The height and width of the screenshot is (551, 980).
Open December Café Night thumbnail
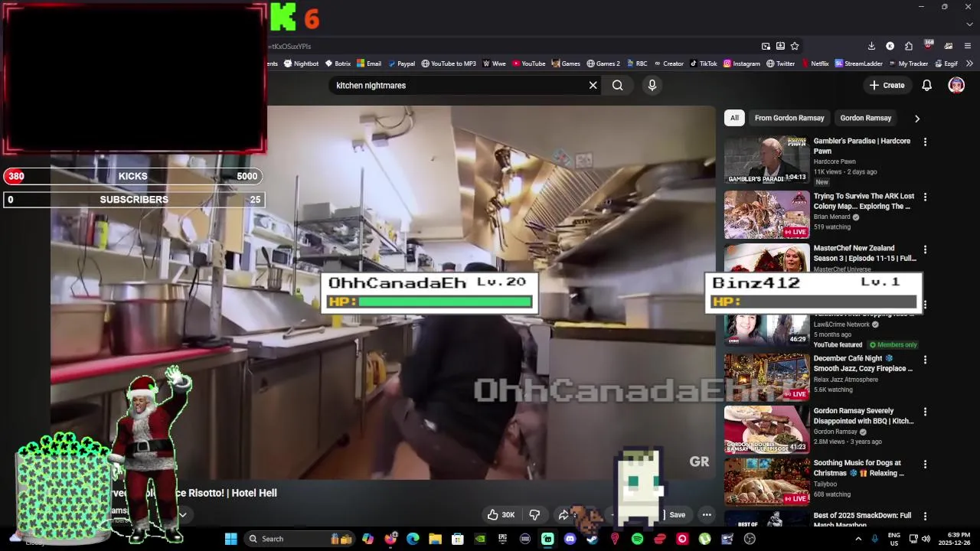click(766, 377)
